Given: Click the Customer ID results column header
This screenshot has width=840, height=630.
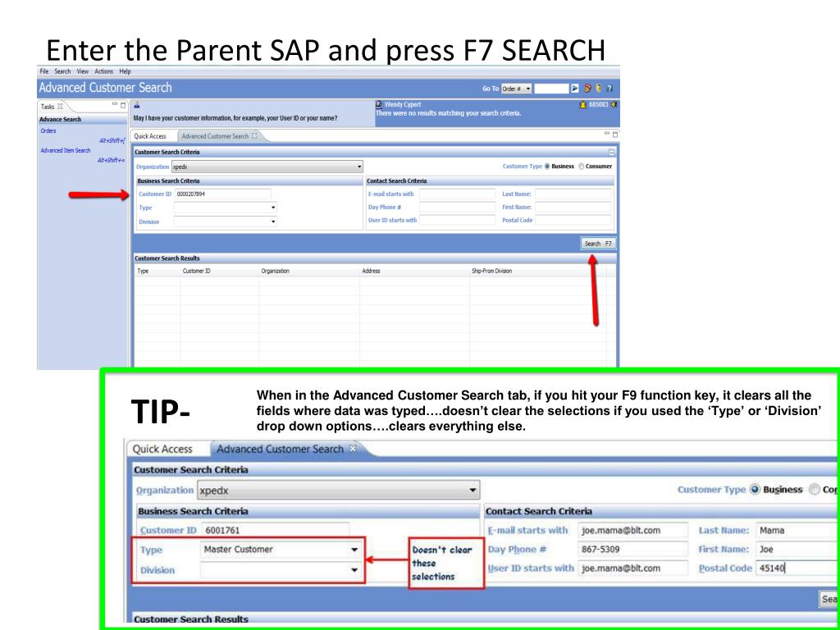Looking at the screenshot, I should tap(197, 271).
